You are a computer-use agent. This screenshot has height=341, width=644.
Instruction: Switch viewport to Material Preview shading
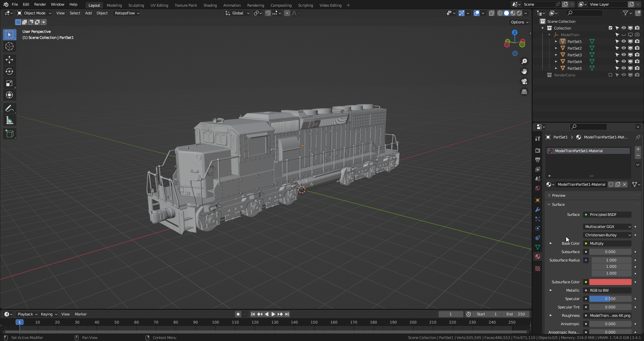tap(513, 13)
